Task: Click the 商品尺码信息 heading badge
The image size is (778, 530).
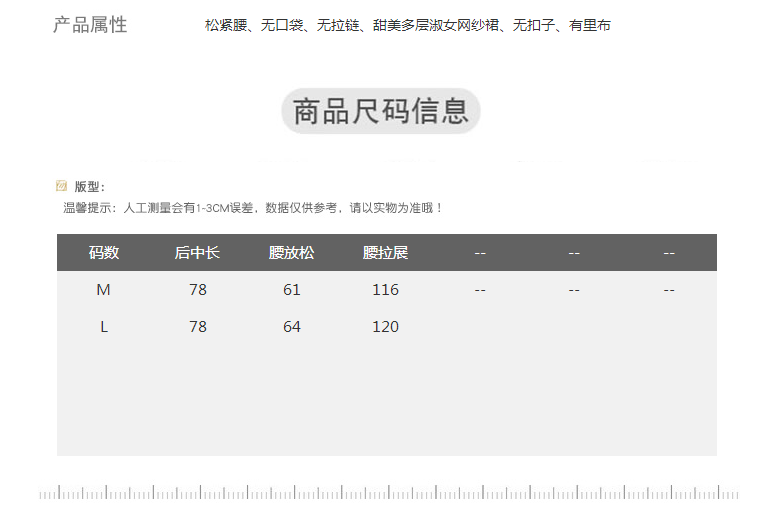Action: pos(381,111)
